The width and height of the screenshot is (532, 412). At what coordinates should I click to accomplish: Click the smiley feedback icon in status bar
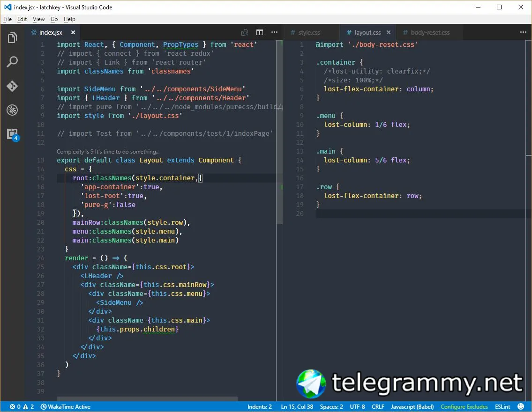click(x=521, y=407)
